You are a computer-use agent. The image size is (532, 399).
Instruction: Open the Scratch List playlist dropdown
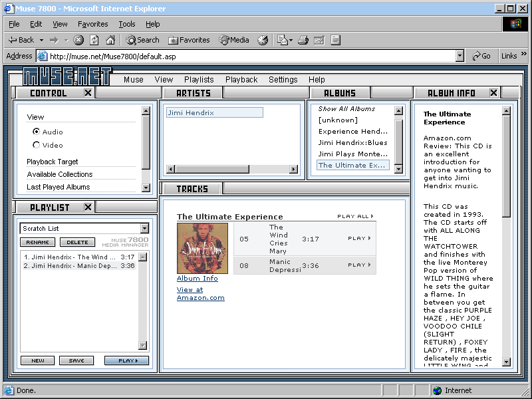tap(145, 228)
